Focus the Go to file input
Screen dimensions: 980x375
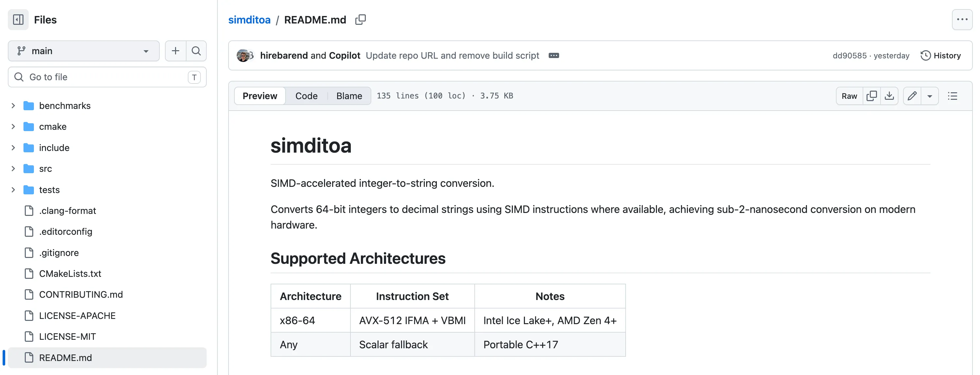tap(107, 77)
